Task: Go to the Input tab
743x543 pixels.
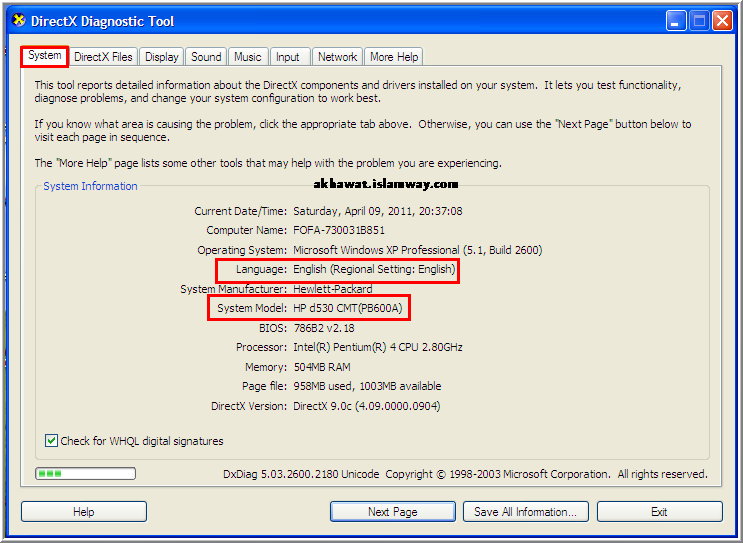Action: (x=288, y=57)
